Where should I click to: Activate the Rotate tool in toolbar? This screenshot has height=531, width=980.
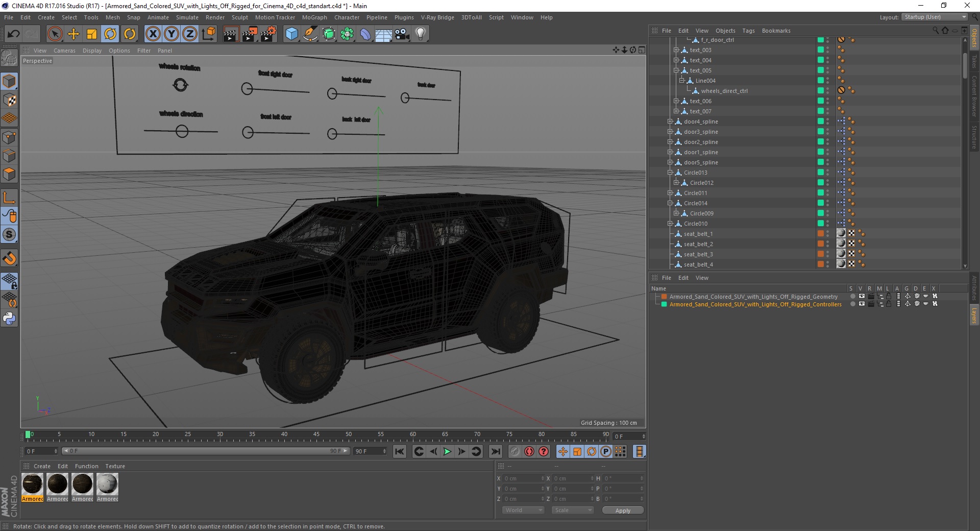tap(110, 34)
